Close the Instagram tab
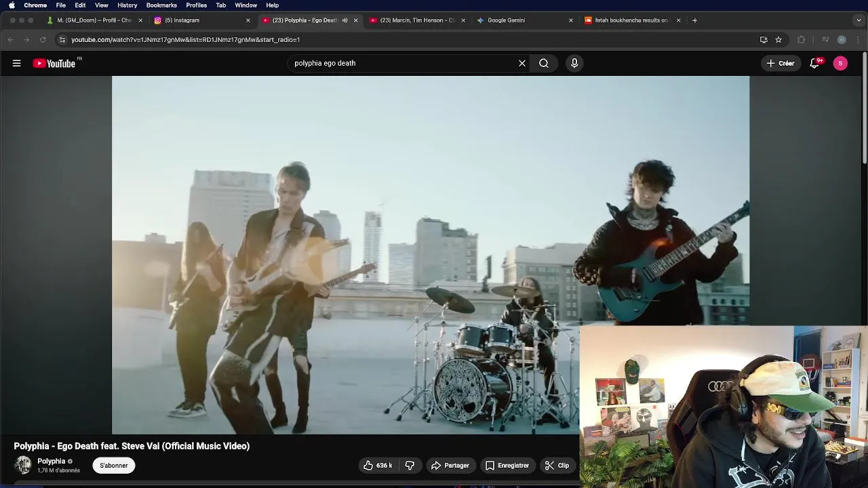 pyautogui.click(x=248, y=20)
